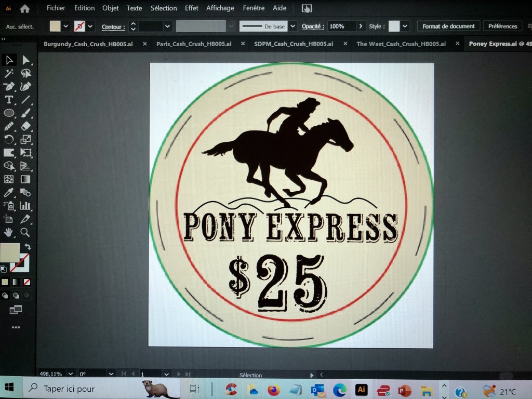The width and height of the screenshot is (532, 399).
Task: Select the Magic Wand tool
Action: click(x=9, y=73)
